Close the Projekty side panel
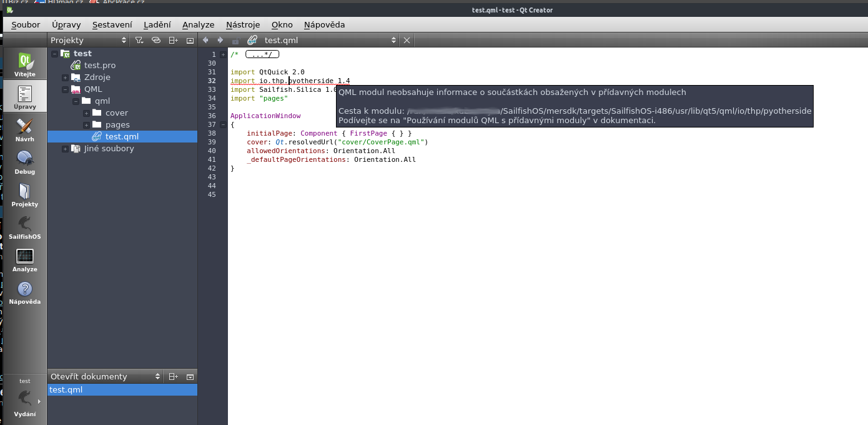Image resolution: width=868 pixels, height=425 pixels. pos(190,40)
